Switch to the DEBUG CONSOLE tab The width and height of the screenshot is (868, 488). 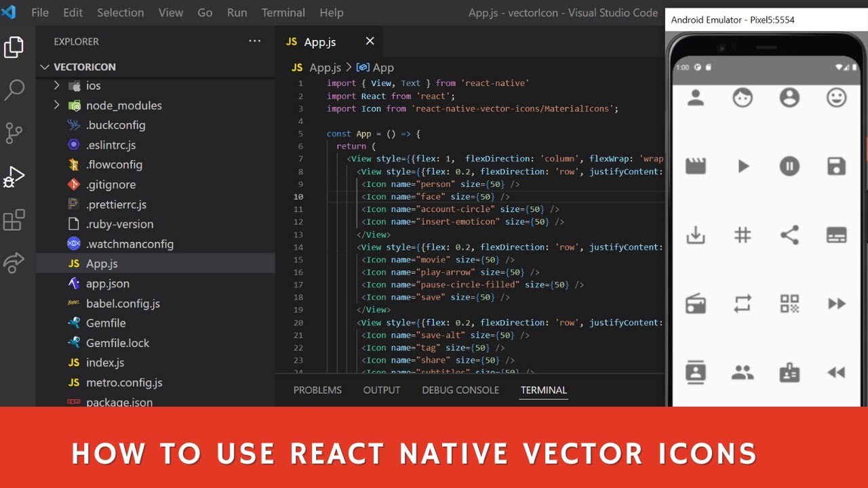pyautogui.click(x=460, y=390)
